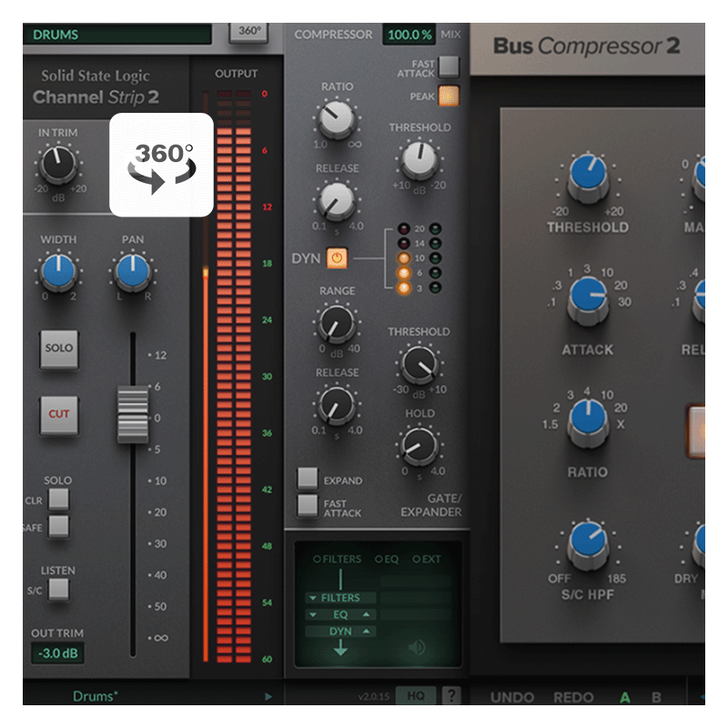Screen dimensions: 728x728
Task: Select preset slot A
Action: (x=625, y=698)
